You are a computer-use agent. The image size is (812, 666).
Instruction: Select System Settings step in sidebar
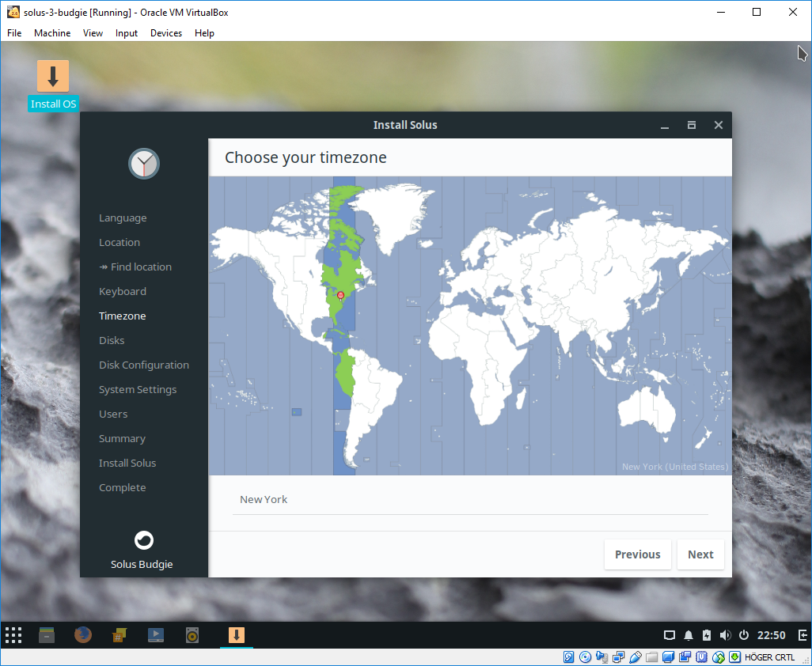coord(138,389)
